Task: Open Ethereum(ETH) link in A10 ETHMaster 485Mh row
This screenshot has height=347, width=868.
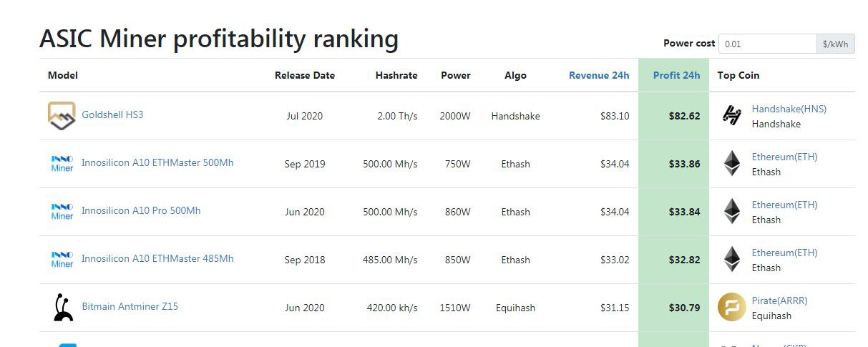Action: point(784,253)
